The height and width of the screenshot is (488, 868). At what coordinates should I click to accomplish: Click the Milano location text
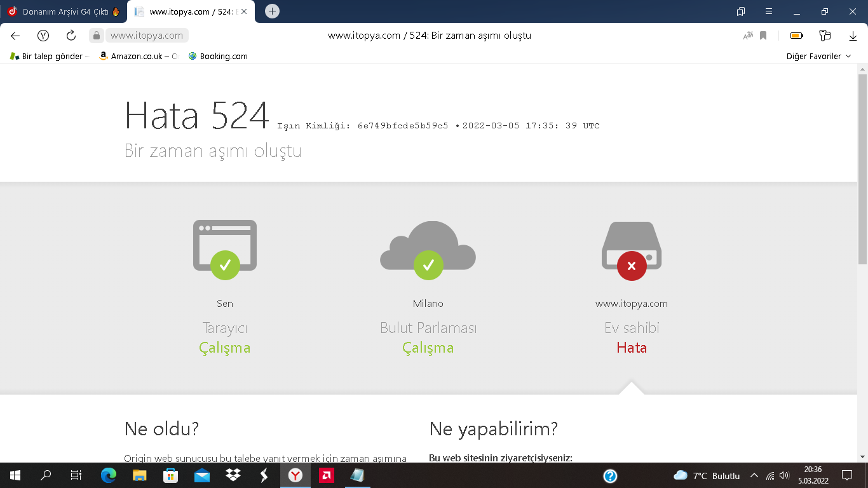(428, 304)
